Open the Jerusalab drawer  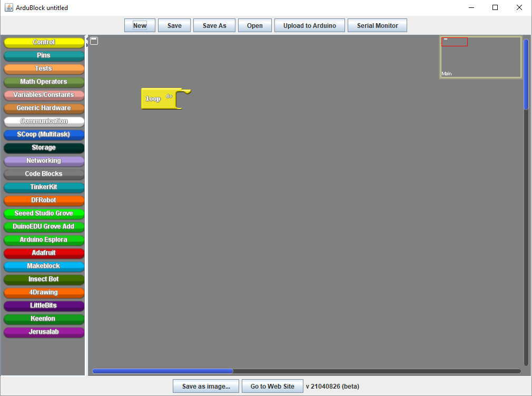coord(44,332)
